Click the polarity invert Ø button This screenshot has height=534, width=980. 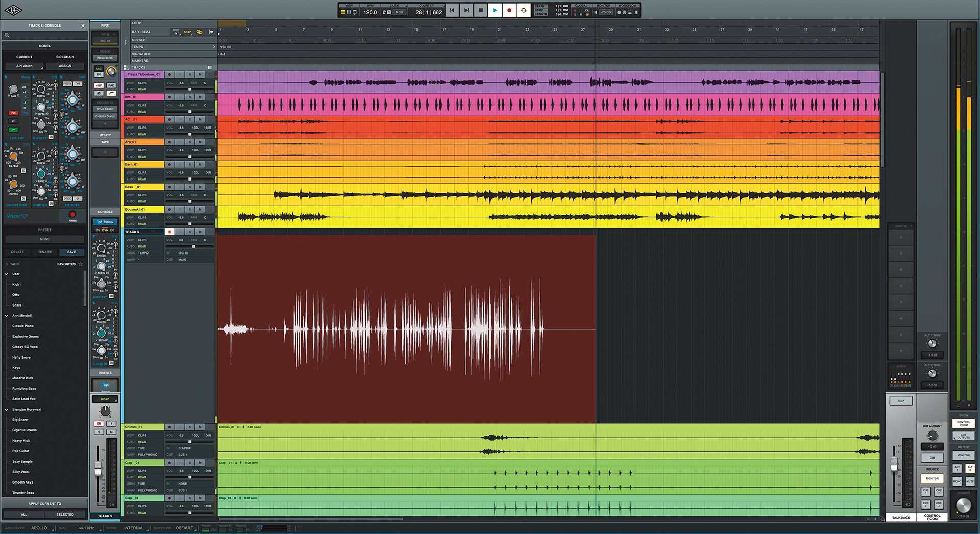[x=99, y=93]
